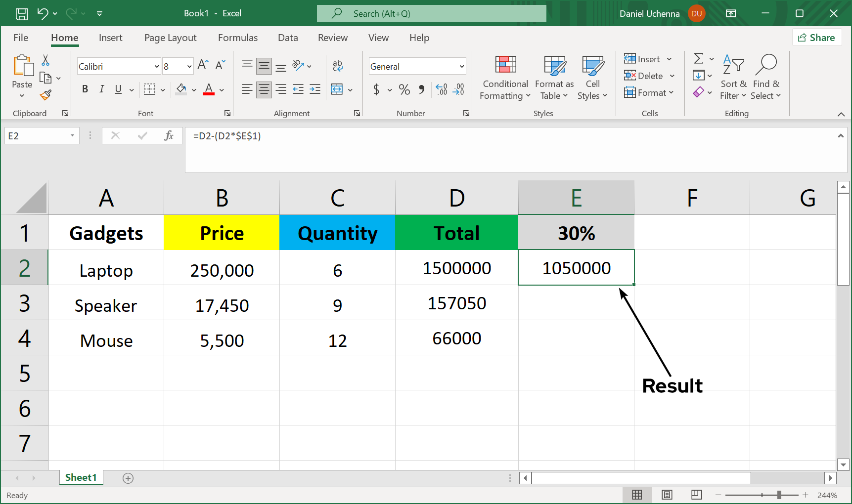Open the Formulas ribbon tab

pos(237,38)
